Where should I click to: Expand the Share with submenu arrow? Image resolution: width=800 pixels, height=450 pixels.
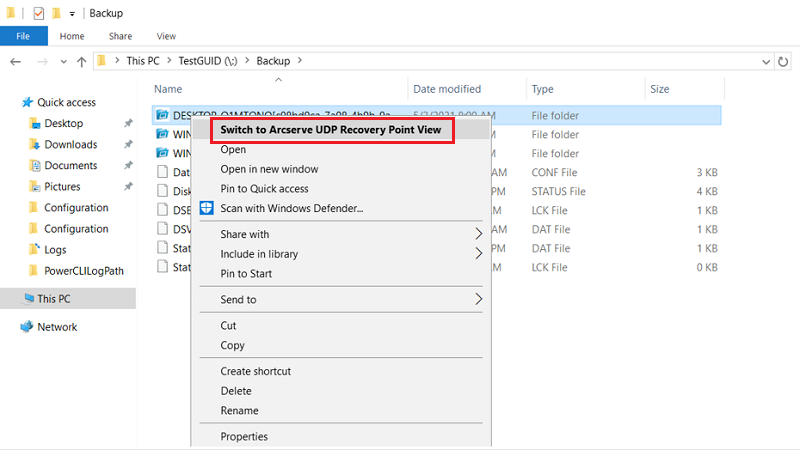(x=479, y=234)
